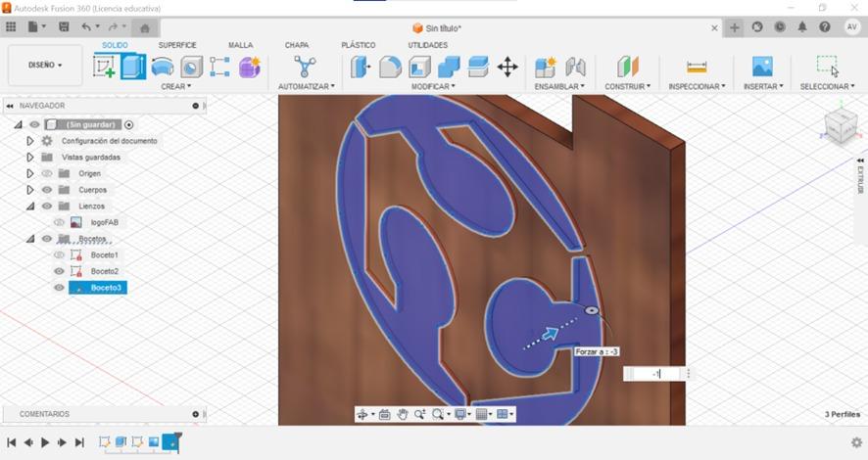The width and height of the screenshot is (868, 460).
Task: Select the Revolve tool
Action: pos(163,67)
